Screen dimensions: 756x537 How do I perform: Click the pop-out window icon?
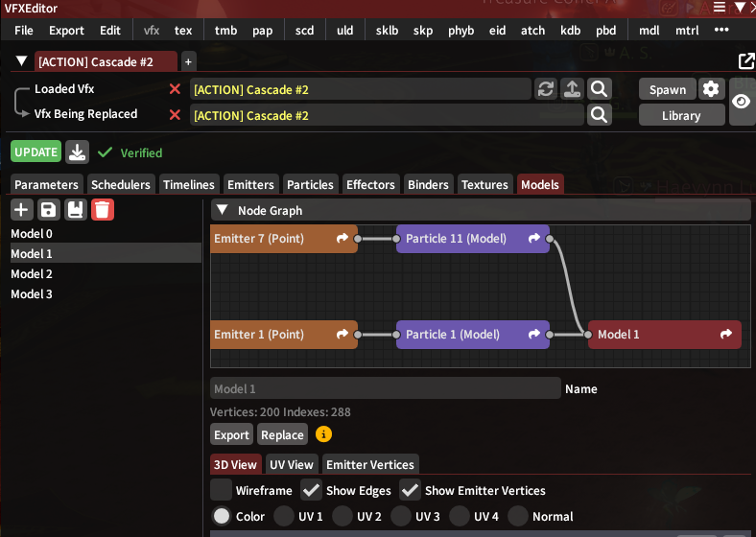pyautogui.click(x=745, y=60)
